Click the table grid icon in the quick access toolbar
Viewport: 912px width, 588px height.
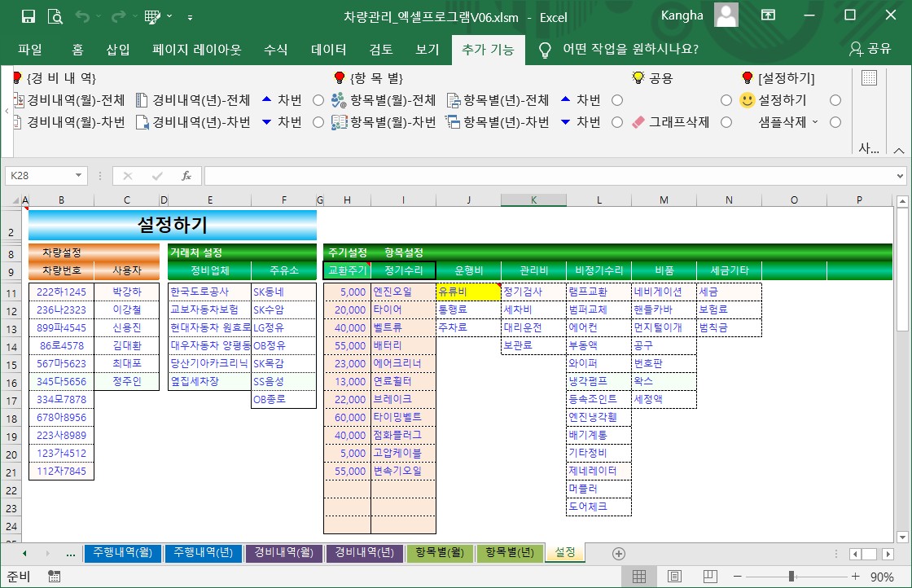tap(152, 17)
